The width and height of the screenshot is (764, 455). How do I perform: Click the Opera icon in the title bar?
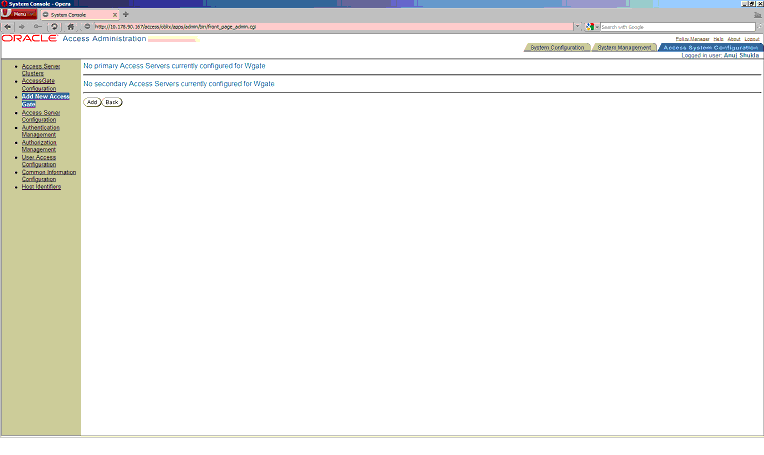(4, 3)
